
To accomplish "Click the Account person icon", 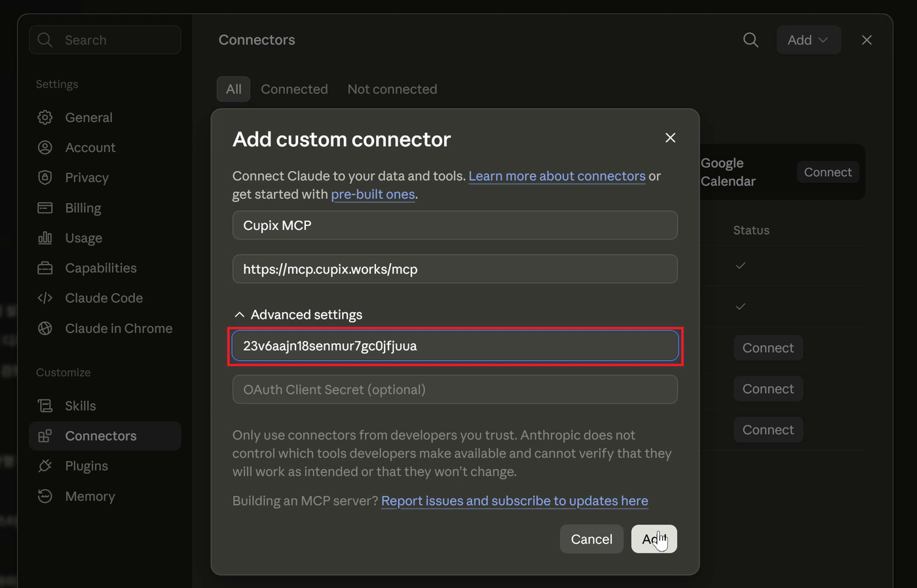I will click(45, 147).
